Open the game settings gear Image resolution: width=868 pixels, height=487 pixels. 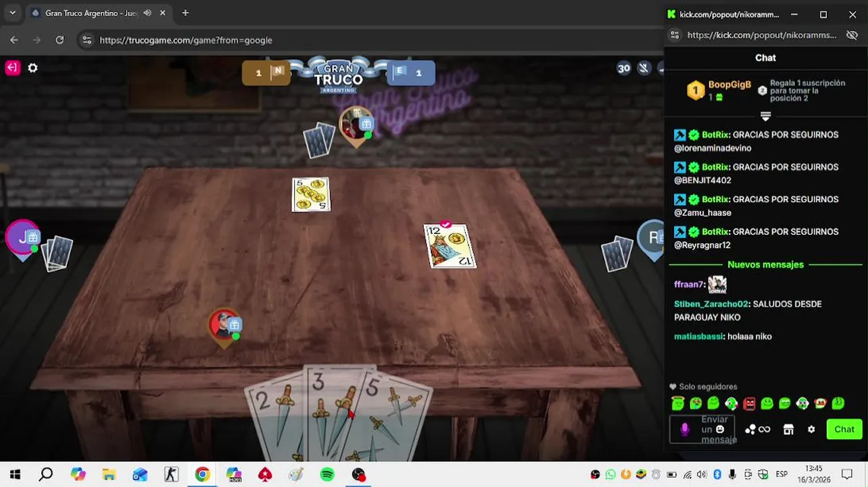[32, 68]
